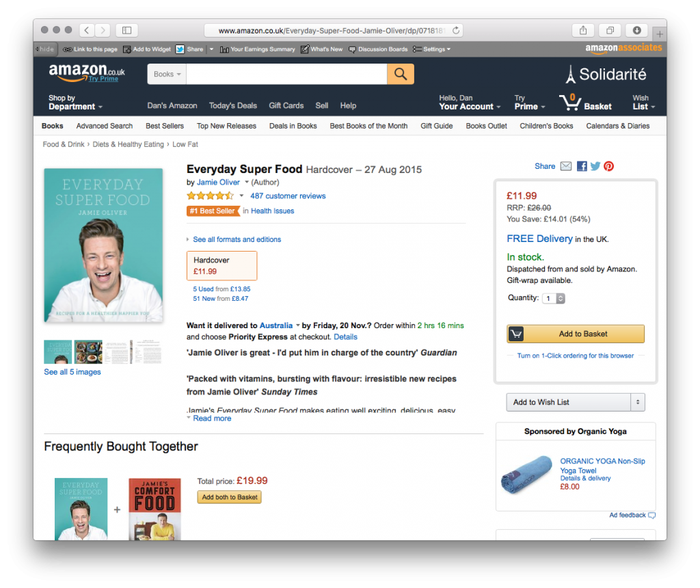This screenshot has width=700, height=588.
Task: Go to Today's Deals menu item
Action: click(233, 106)
